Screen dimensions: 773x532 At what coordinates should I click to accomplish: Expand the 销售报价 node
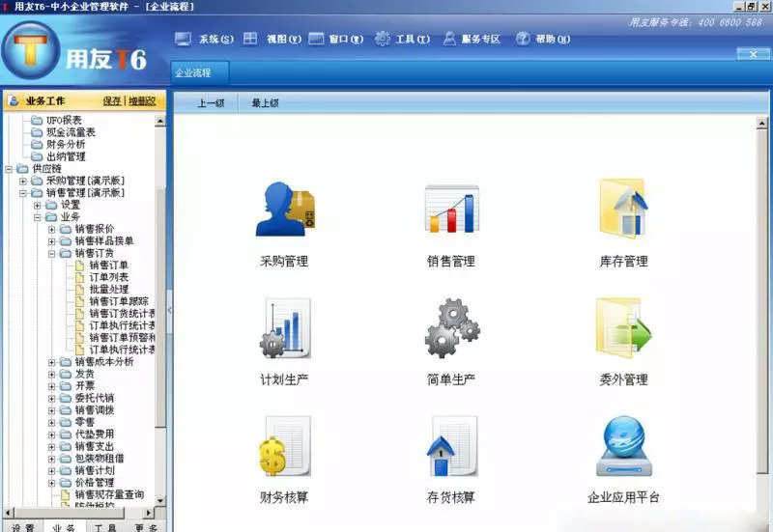pyautogui.click(x=51, y=230)
